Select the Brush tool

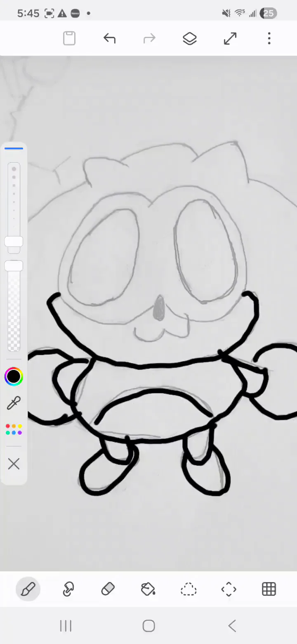28,589
